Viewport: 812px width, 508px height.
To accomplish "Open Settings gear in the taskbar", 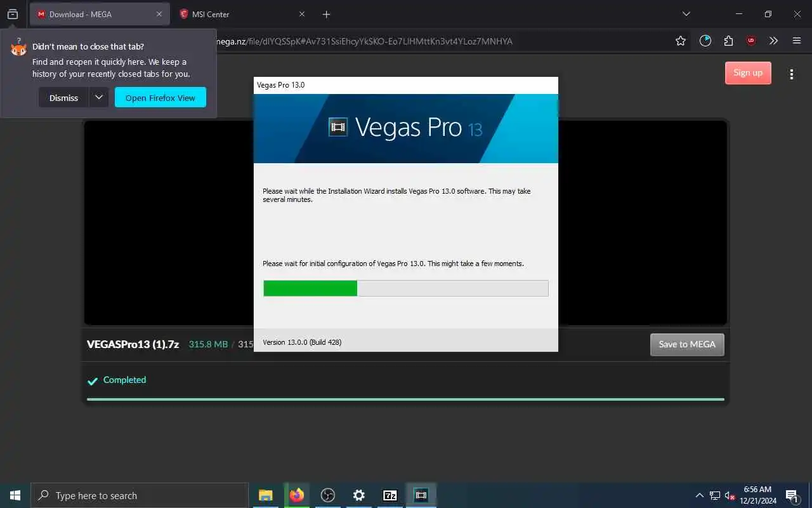I will click(x=359, y=495).
